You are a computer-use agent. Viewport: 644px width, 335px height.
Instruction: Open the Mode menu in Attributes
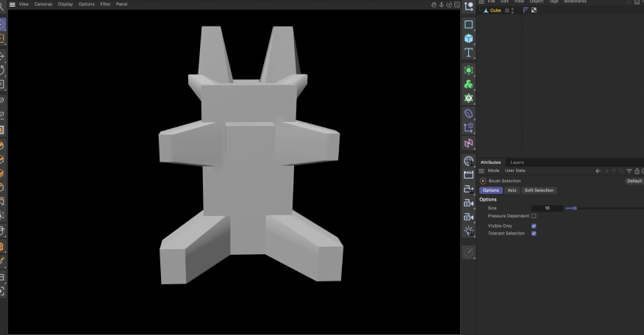[x=493, y=170]
